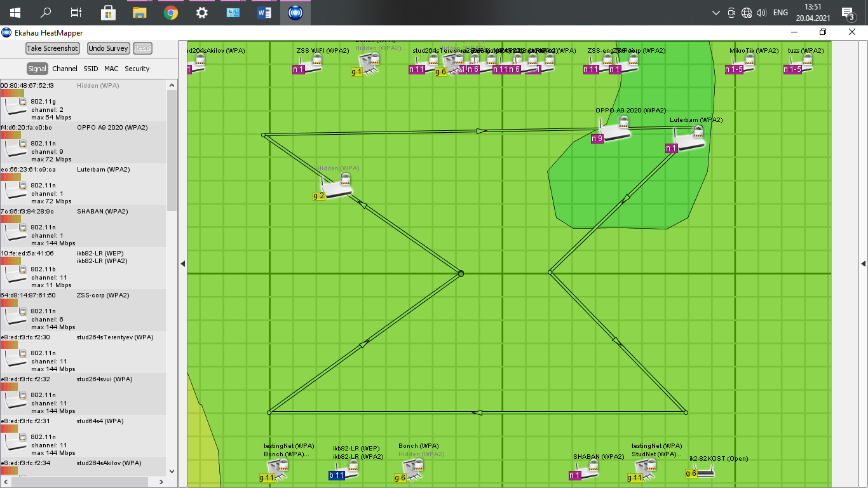Viewport: 868px width, 488px height.
Task: Click the OPPO A9 2020 access point on map
Action: click(614, 129)
